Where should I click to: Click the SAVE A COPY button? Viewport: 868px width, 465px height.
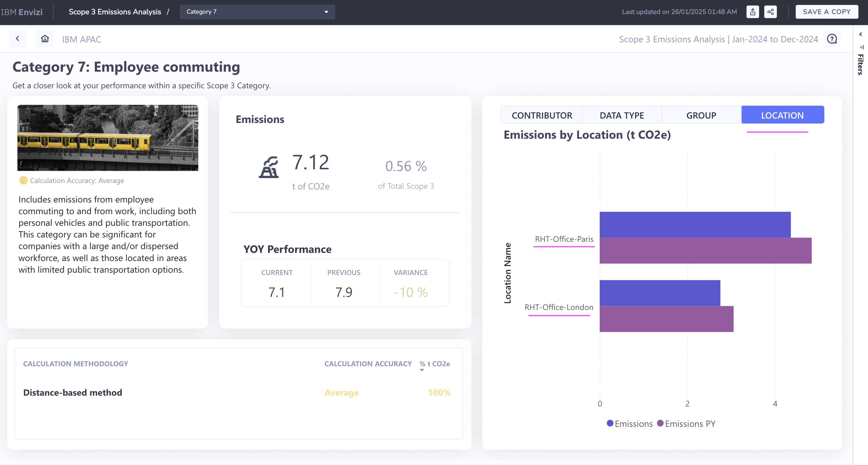(x=827, y=12)
